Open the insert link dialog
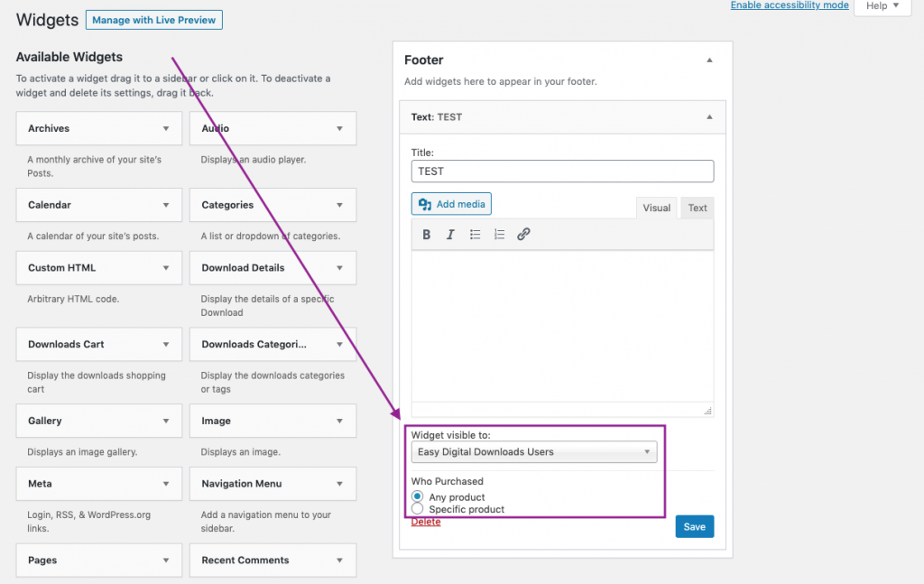924x584 pixels. 523,234
